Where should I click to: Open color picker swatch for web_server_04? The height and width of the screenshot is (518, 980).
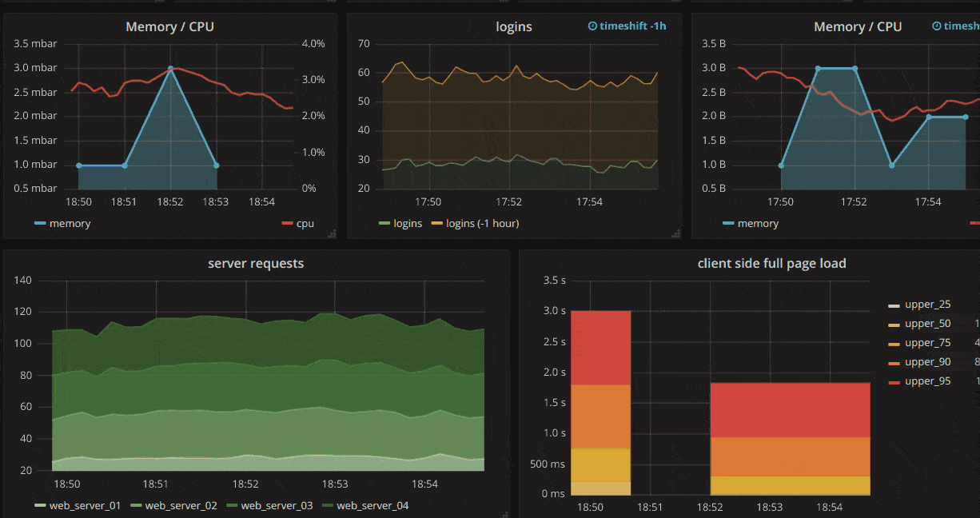coord(328,506)
